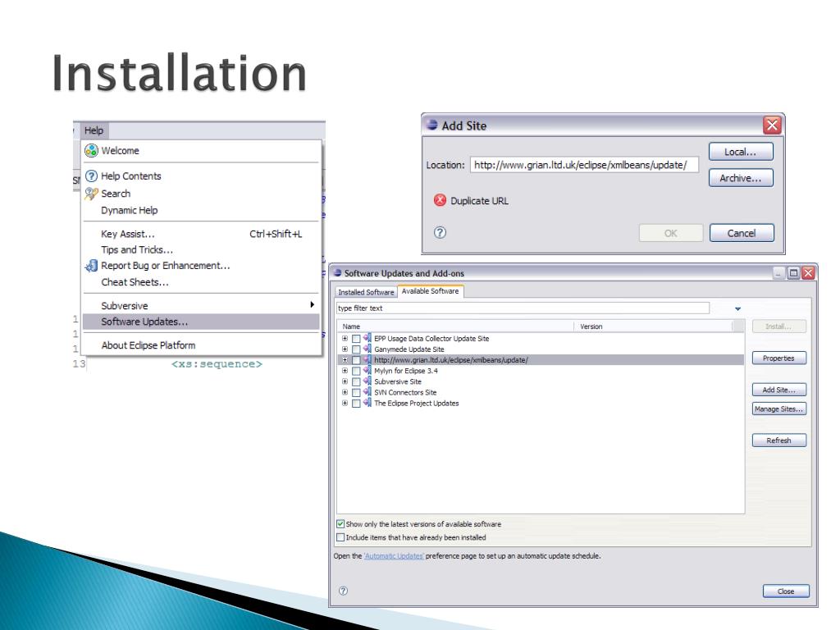Screen dimensions: 840x630
Task: Click the Welcome globe icon in Help menu
Action: [91, 151]
